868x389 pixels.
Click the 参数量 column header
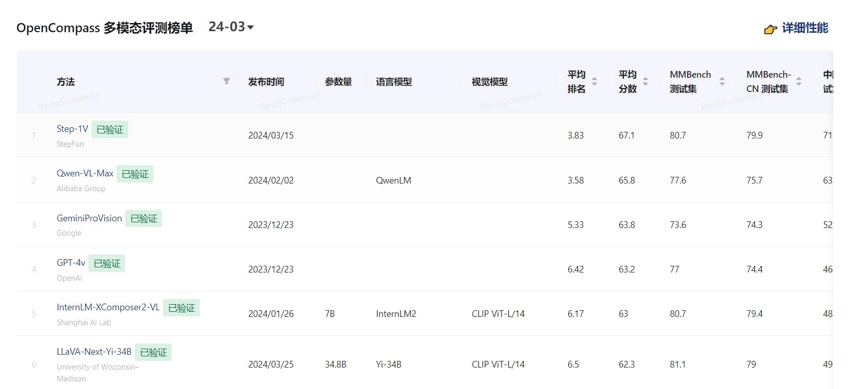pos(338,82)
